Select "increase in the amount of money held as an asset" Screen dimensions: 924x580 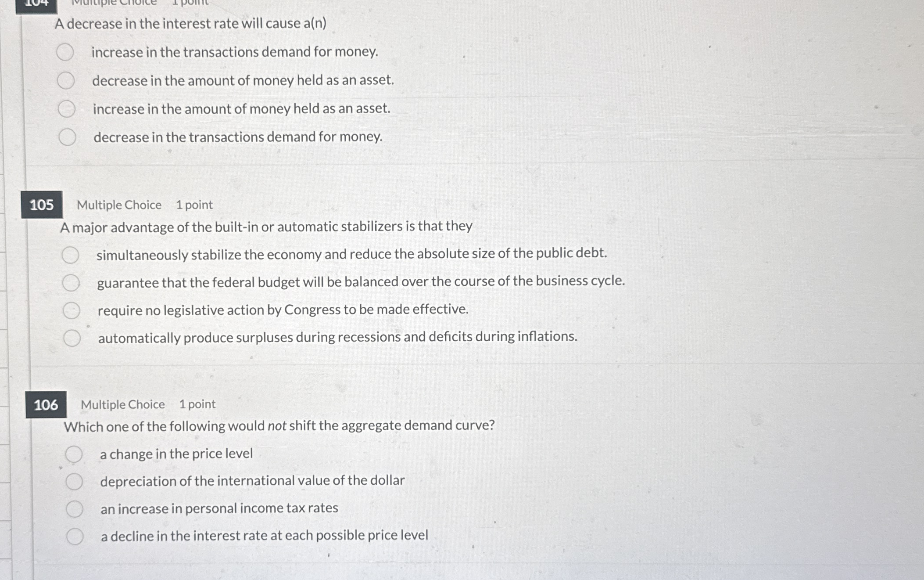pos(68,109)
